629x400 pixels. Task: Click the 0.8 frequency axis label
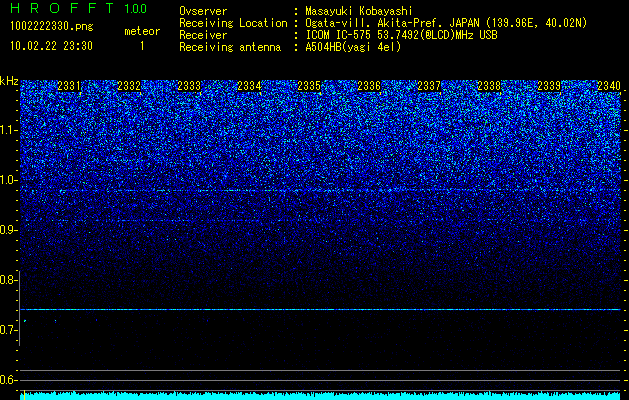tap(9, 280)
